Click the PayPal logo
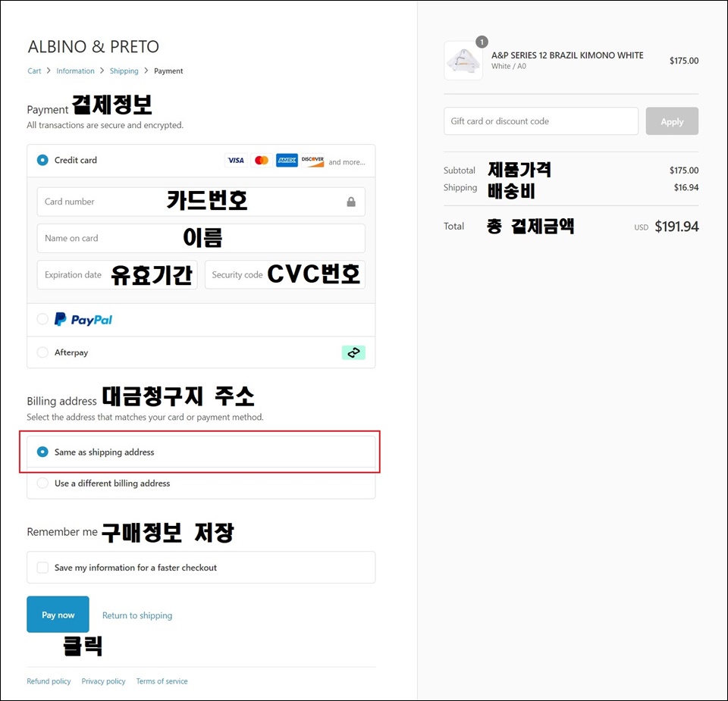 tap(83, 319)
